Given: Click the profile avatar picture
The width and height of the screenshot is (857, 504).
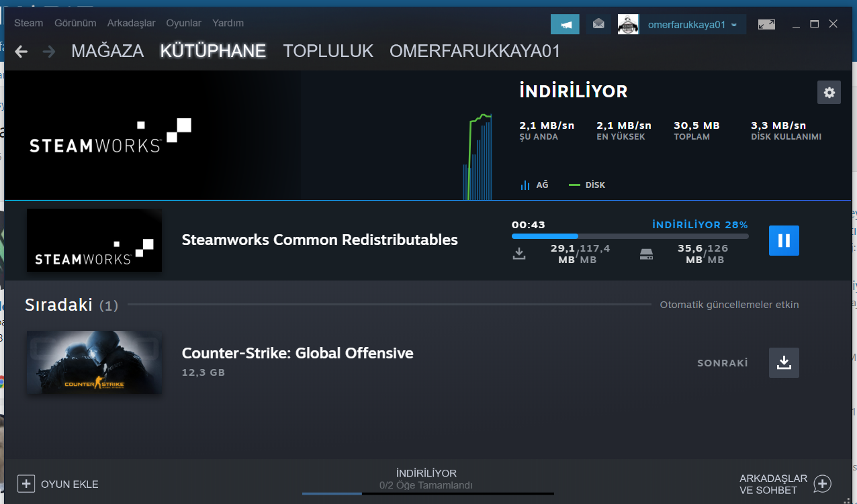Looking at the screenshot, I should pos(628,24).
